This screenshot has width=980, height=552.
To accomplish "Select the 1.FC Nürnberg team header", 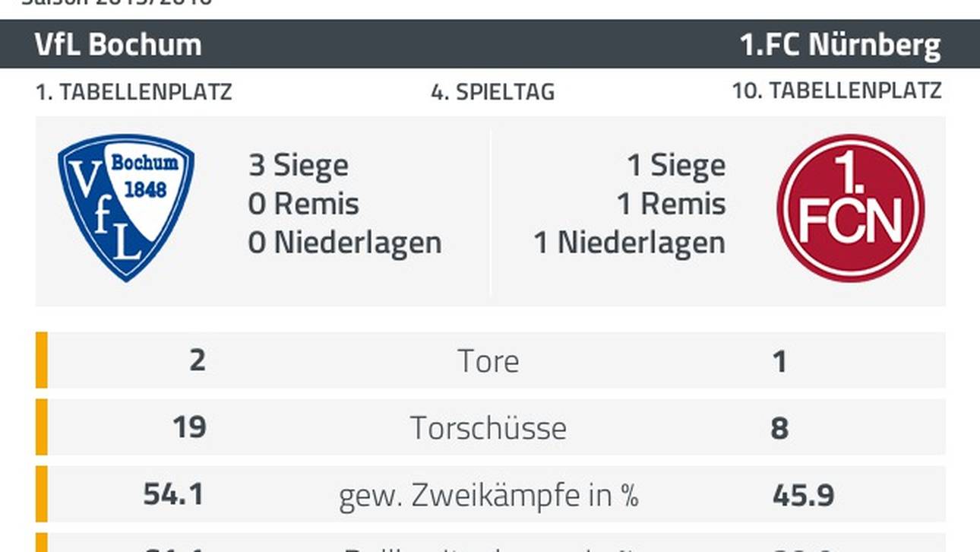I will tap(840, 45).
